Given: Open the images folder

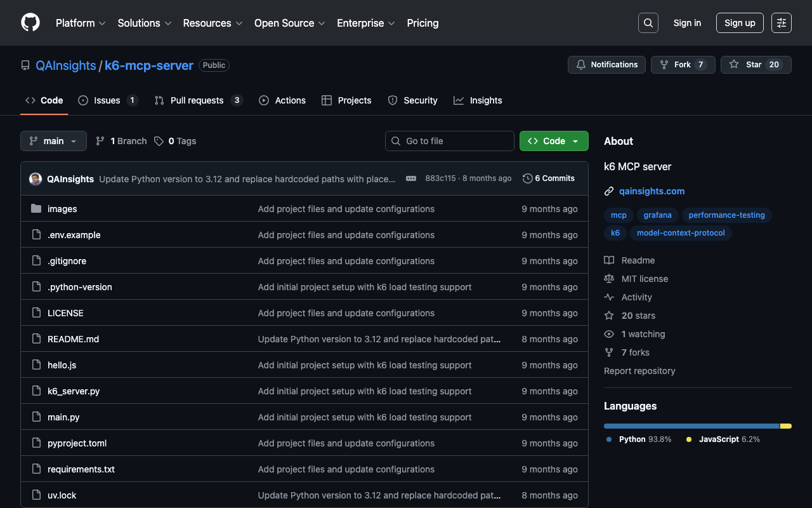Looking at the screenshot, I should point(62,209).
